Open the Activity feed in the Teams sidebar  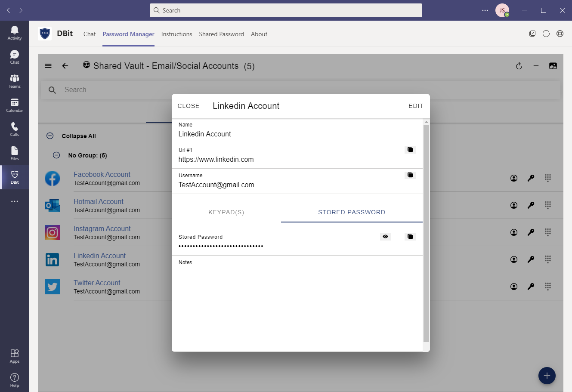click(x=15, y=33)
